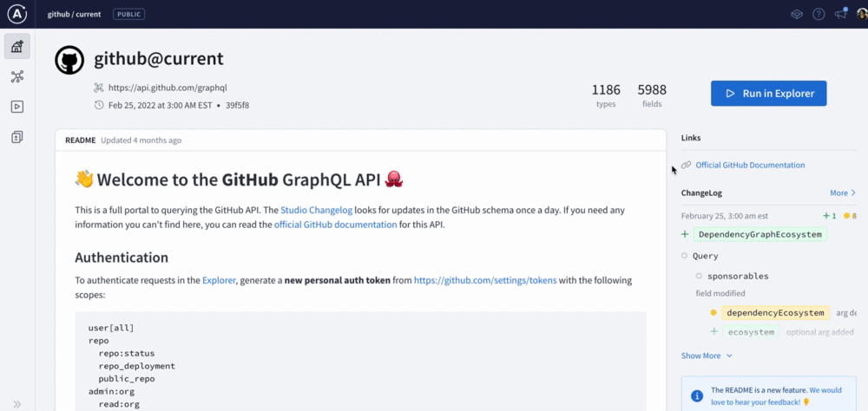
Task: Select the ecosystem argument tag
Action: point(751,331)
